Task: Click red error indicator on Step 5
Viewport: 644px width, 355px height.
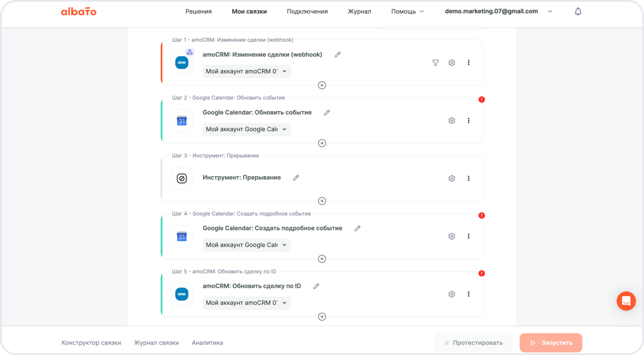Action: (x=481, y=273)
